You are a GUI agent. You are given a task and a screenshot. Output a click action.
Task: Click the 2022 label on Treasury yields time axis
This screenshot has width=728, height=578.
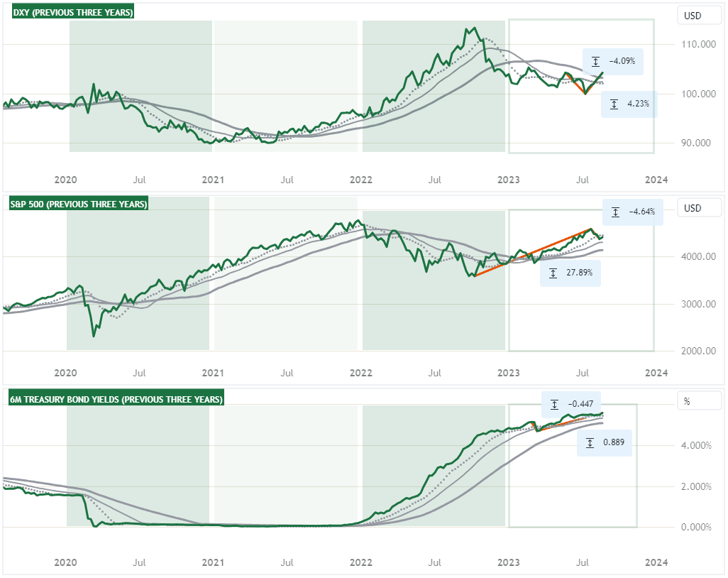tap(361, 562)
